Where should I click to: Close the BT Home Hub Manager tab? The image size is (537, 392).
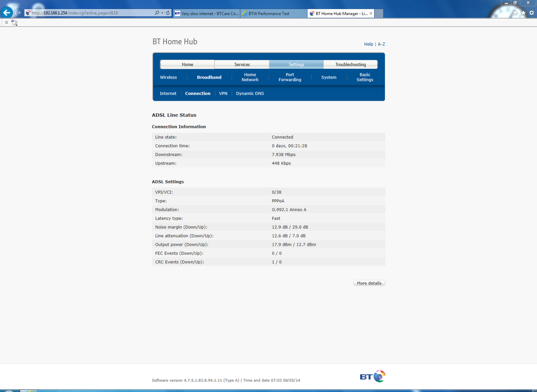[x=370, y=13]
